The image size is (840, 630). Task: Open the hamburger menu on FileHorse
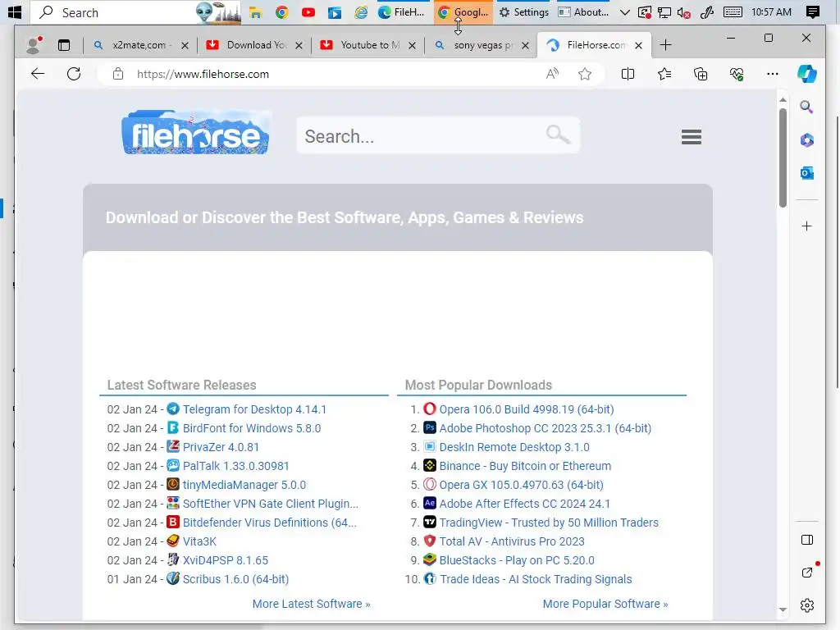pyautogui.click(x=691, y=137)
